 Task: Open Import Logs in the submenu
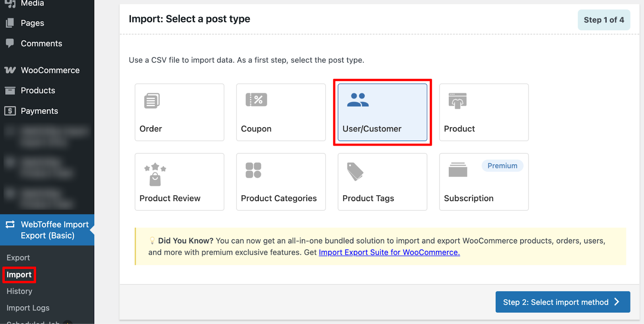click(28, 308)
